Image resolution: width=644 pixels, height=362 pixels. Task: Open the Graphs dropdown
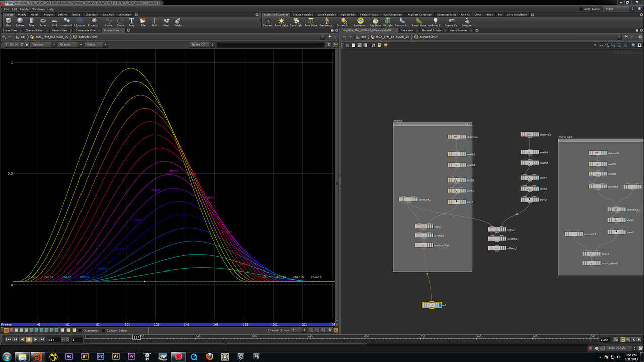coord(70,45)
